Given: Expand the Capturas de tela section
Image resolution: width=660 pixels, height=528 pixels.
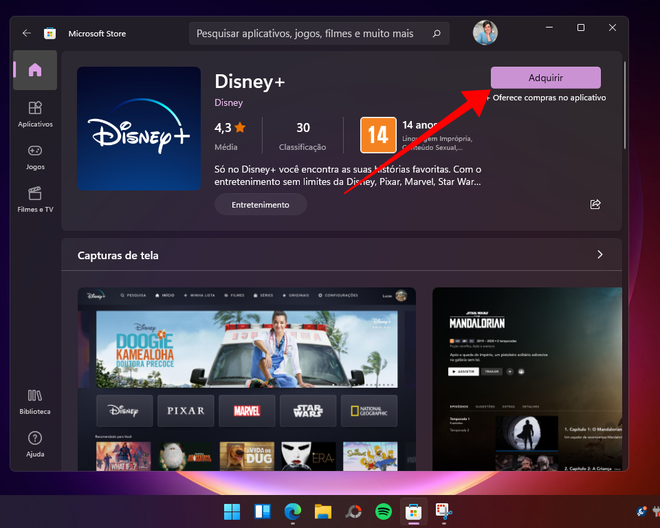Looking at the screenshot, I should tap(600, 254).
